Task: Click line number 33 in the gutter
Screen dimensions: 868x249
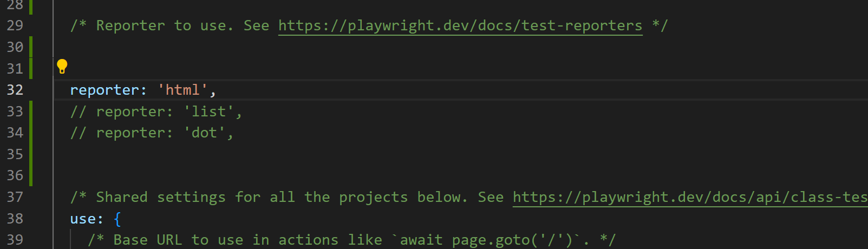Action: (x=15, y=112)
